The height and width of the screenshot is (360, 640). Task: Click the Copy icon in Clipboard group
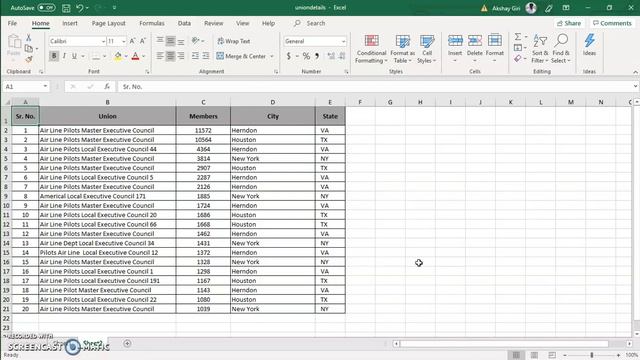click(x=29, y=49)
